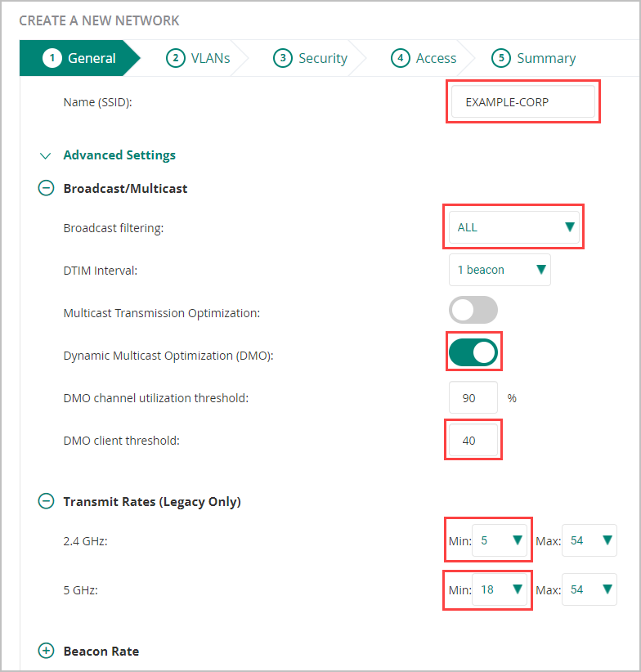This screenshot has height=672, width=641.
Task: Click the Beacon Rate heading
Action: [x=101, y=651]
